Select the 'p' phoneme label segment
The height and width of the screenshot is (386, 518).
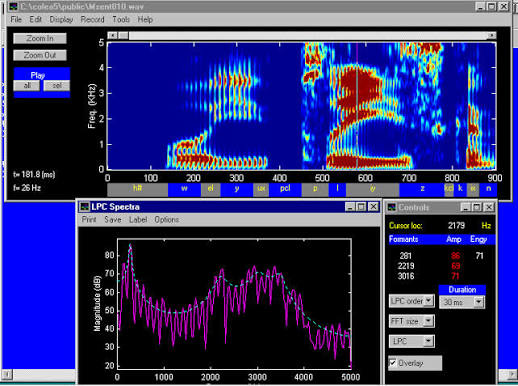[315, 189]
